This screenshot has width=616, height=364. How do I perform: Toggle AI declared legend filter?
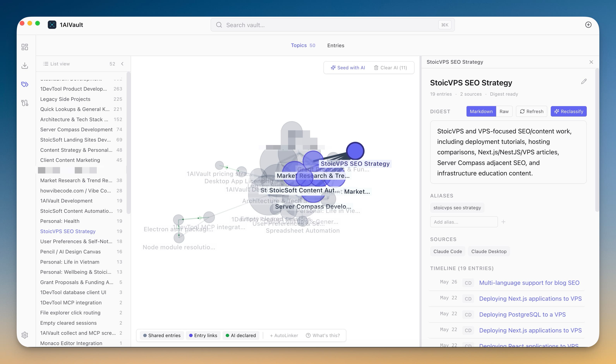tap(241, 335)
